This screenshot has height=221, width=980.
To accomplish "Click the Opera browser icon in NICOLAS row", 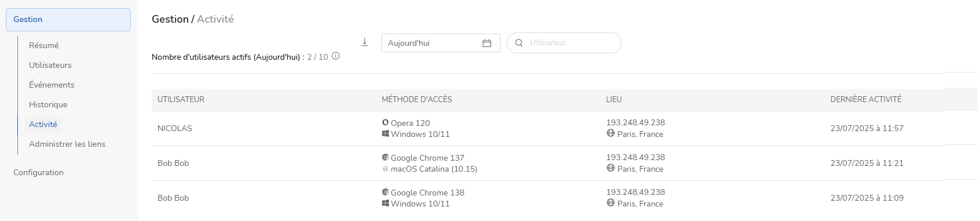I will coord(386,122).
